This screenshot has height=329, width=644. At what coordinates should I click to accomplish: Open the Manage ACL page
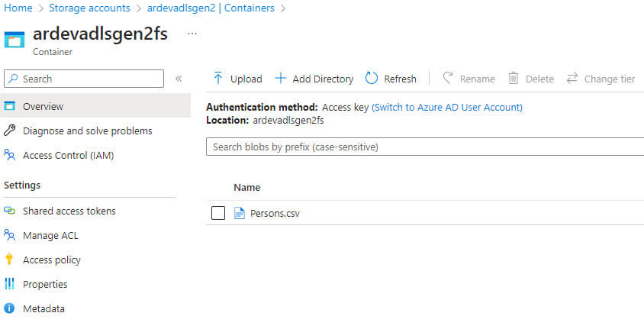pos(50,235)
